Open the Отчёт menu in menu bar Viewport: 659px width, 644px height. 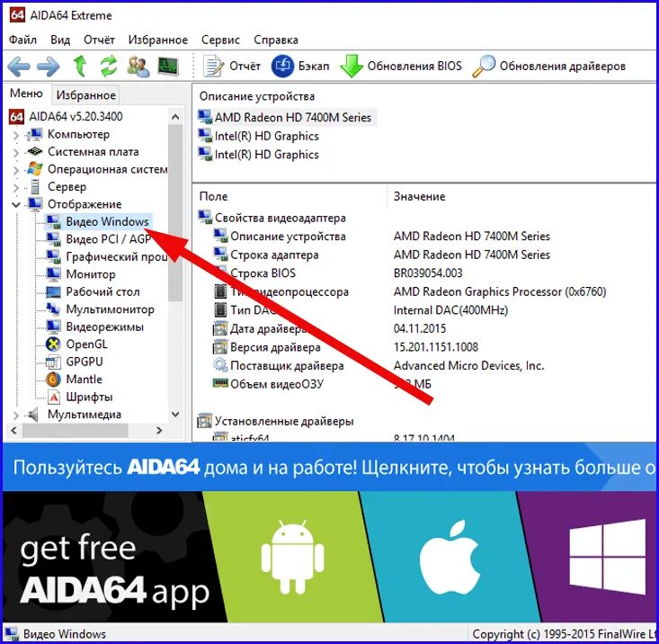99,40
